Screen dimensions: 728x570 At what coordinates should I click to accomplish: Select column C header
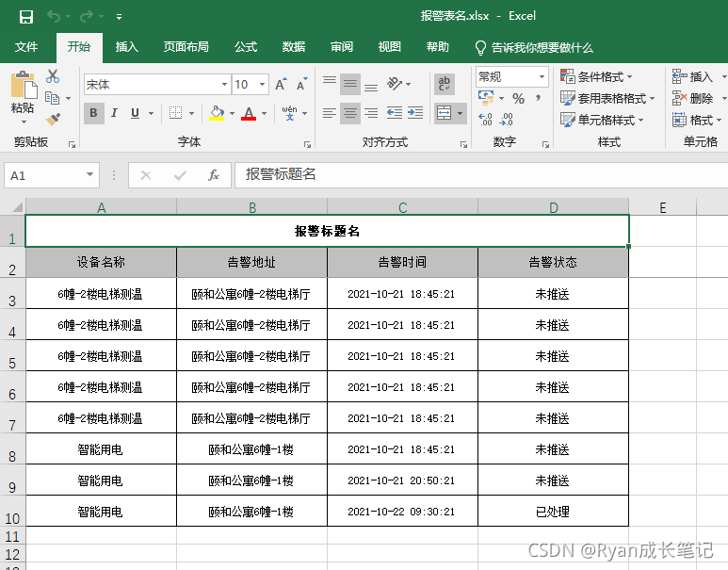(x=402, y=206)
